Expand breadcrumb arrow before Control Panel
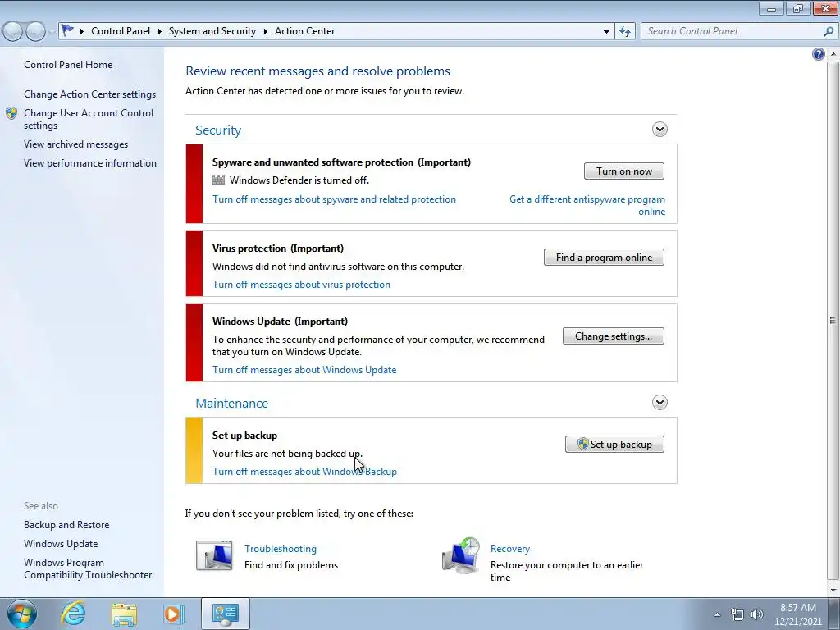Screen dimensions: 840x630 click(82, 32)
